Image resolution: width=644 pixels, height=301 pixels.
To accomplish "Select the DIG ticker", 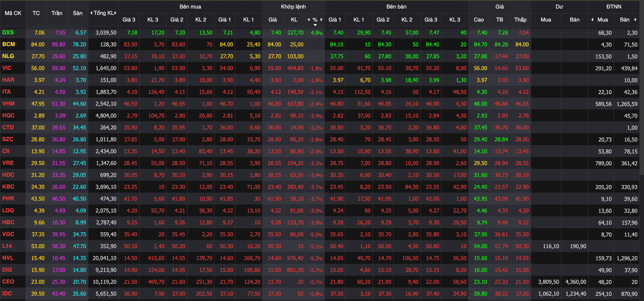I will point(7,269).
